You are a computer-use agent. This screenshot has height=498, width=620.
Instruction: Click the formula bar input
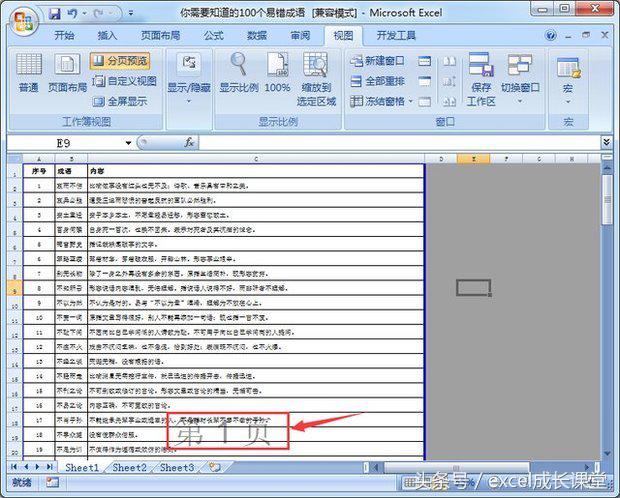coord(399,143)
